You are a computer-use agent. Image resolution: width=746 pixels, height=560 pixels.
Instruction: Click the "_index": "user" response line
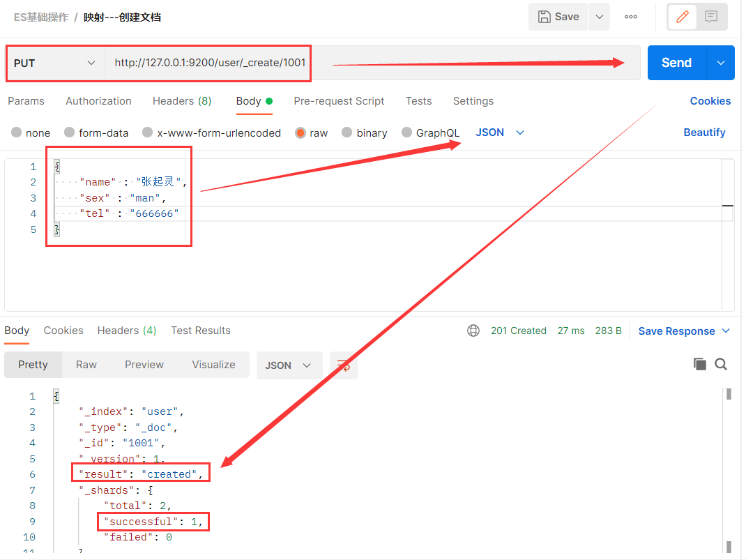[131, 411]
